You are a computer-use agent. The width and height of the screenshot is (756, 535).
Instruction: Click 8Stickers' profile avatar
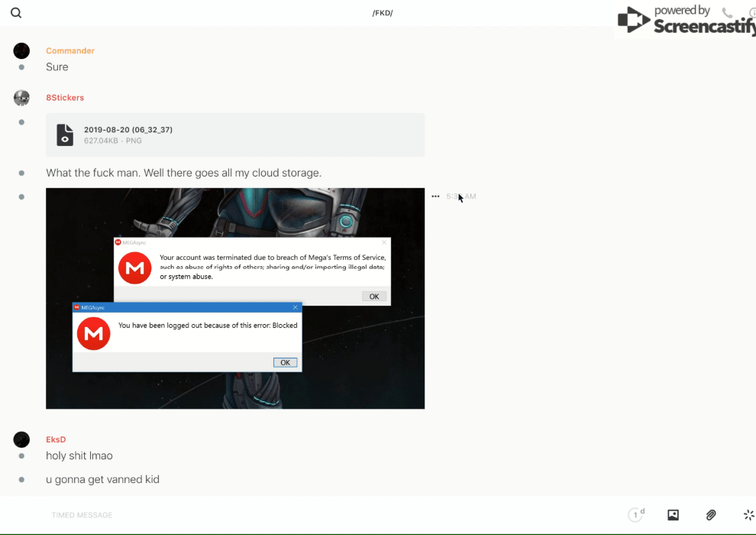(21, 98)
